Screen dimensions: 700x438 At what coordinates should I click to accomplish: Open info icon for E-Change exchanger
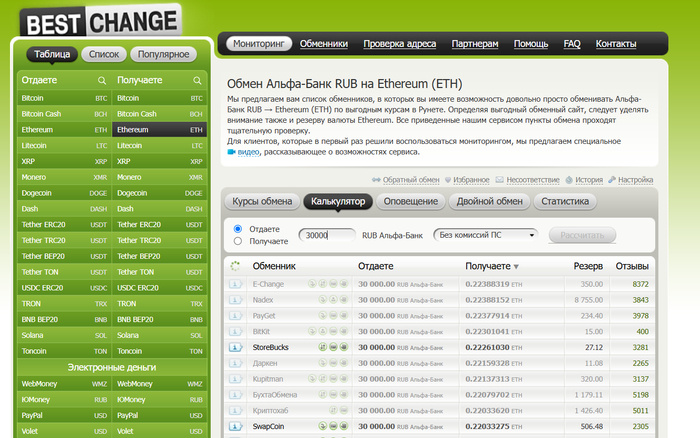[235, 284]
